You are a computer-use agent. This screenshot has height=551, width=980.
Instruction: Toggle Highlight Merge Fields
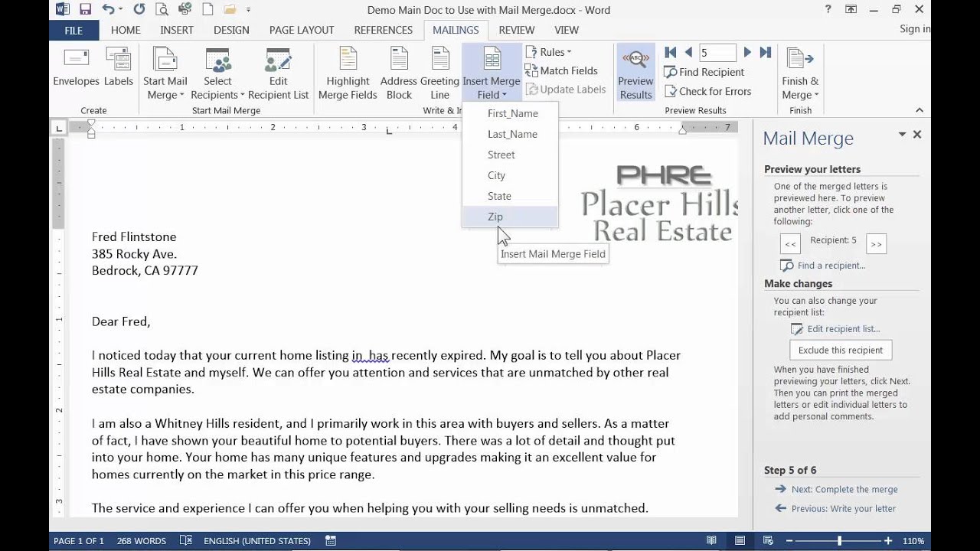tap(348, 74)
